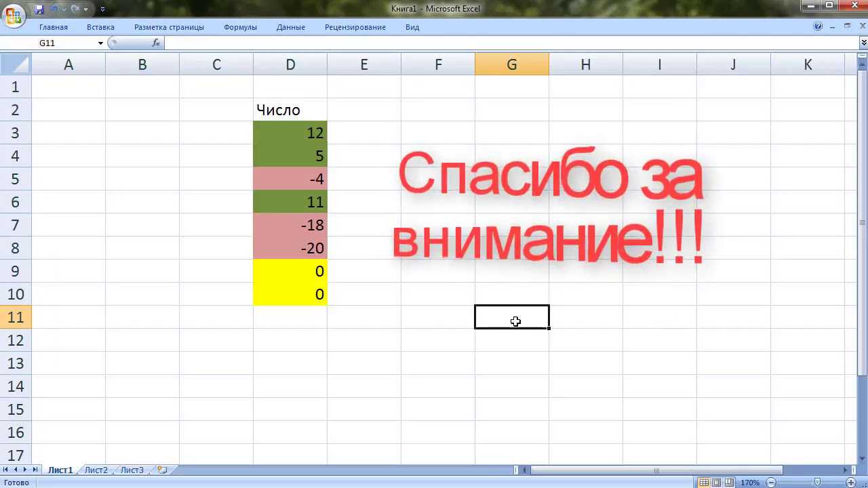Select the highlighted row 11 header
The image size is (868, 488).
15,317
